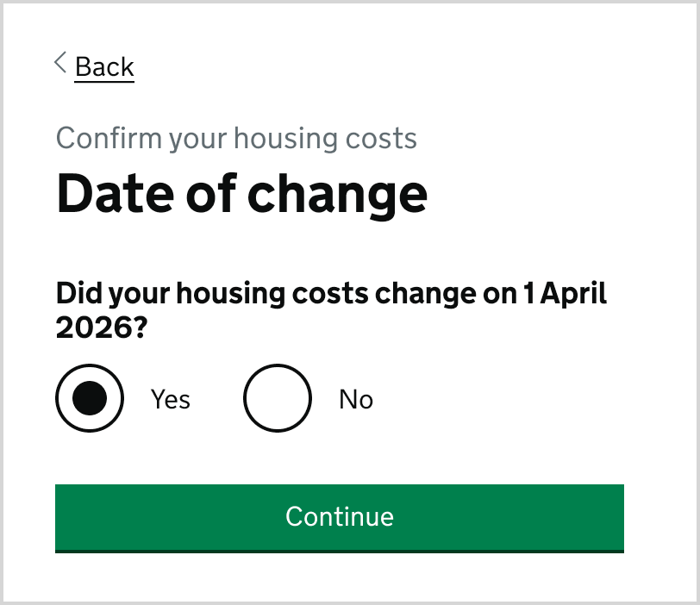The width and height of the screenshot is (700, 605).
Task: Click the Yes option label text
Action: [171, 399]
